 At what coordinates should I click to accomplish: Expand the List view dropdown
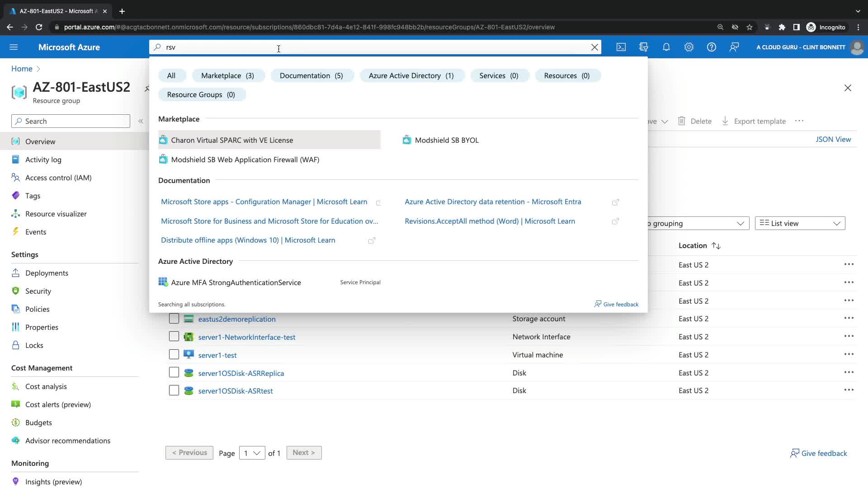800,223
